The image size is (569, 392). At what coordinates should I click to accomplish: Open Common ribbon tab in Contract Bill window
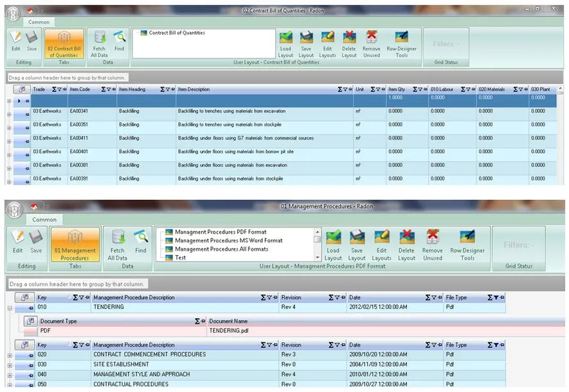click(x=39, y=22)
